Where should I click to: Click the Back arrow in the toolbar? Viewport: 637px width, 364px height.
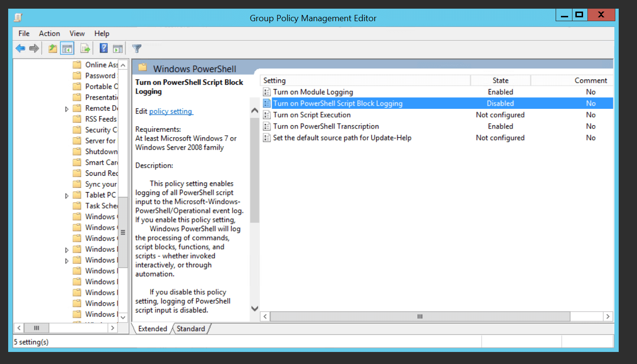coord(20,48)
